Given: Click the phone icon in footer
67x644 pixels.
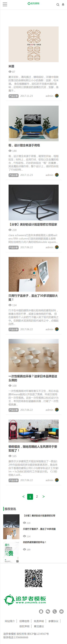Looking at the screenshot, I should point(55,611).
